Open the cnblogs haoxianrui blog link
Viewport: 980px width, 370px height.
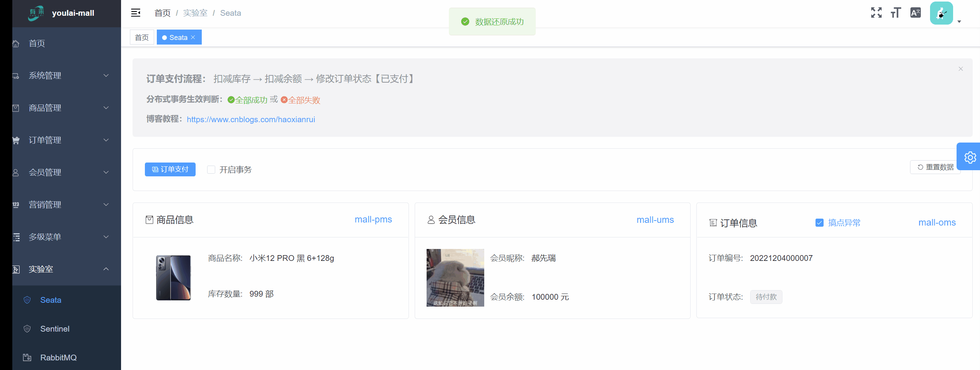(251, 119)
